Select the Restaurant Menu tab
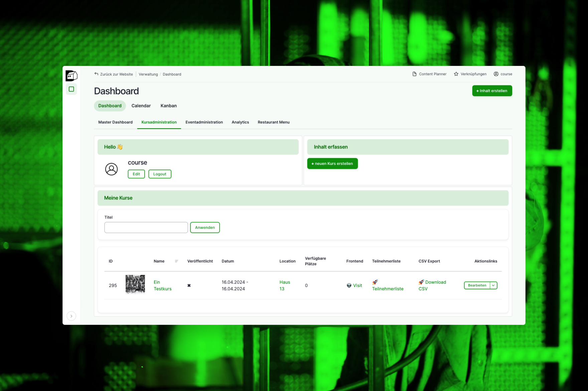 (273, 122)
